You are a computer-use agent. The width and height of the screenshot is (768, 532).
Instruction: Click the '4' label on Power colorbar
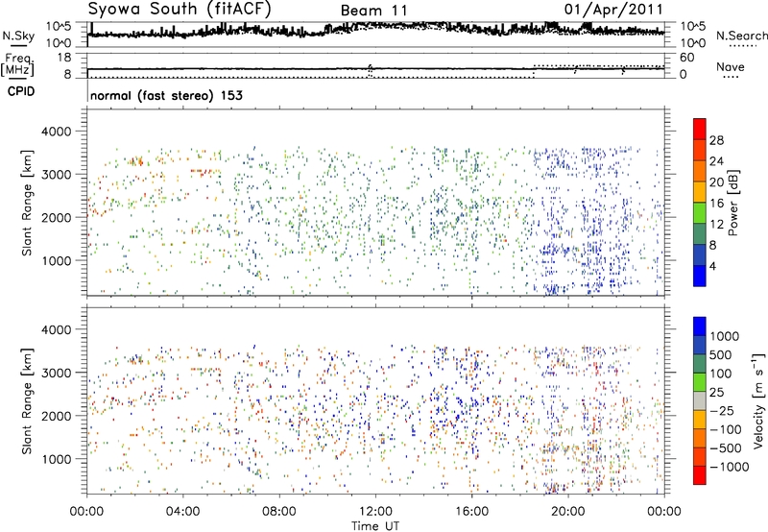712,267
